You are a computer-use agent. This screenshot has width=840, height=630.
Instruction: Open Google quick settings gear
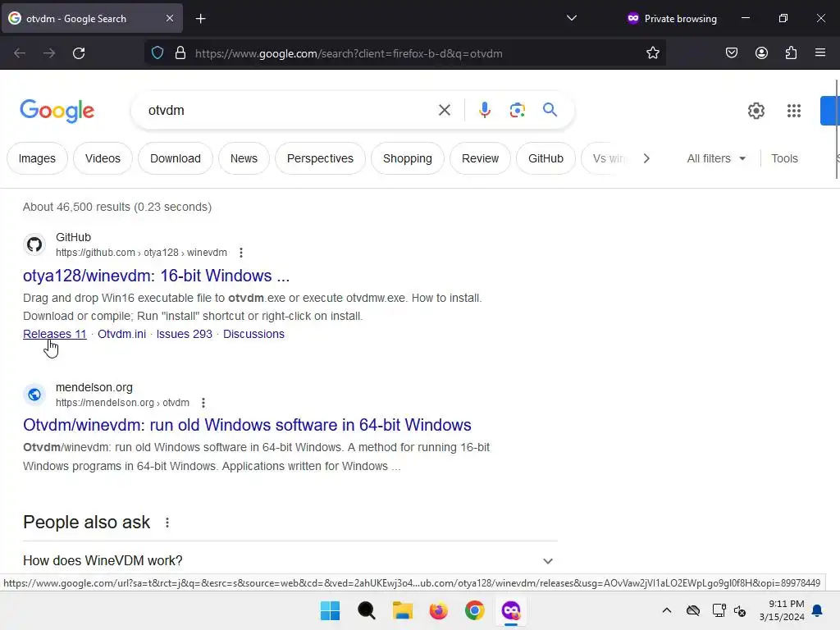(x=756, y=111)
